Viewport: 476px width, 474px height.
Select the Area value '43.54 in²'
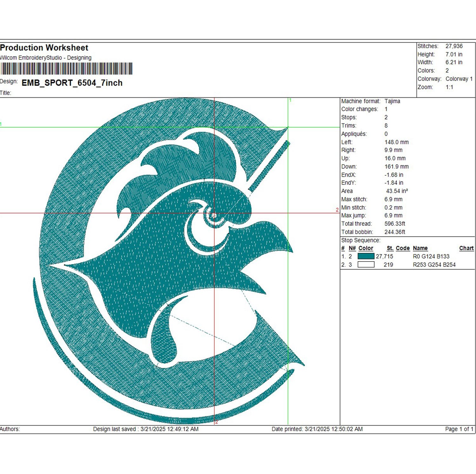pos(397,191)
